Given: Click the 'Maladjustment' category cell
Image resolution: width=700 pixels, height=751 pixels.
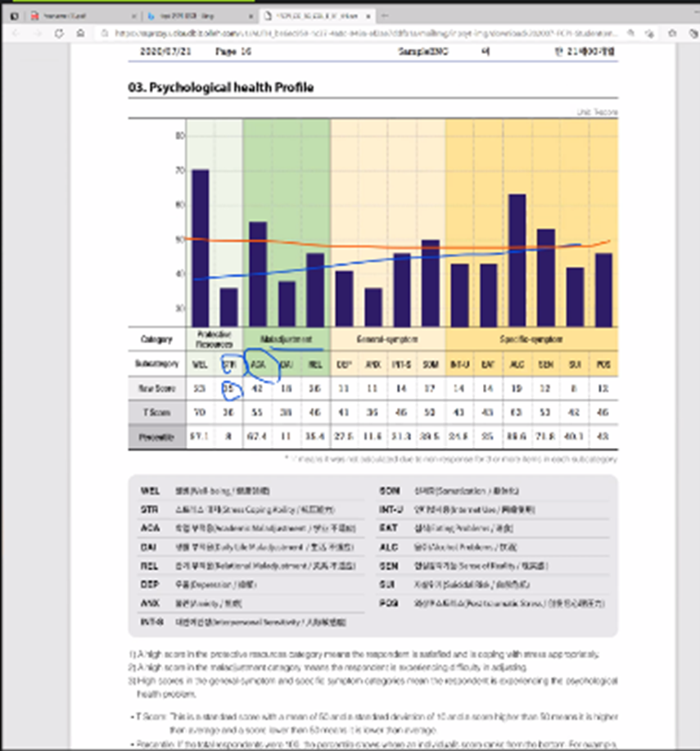Looking at the screenshot, I should tap(286, 339).
